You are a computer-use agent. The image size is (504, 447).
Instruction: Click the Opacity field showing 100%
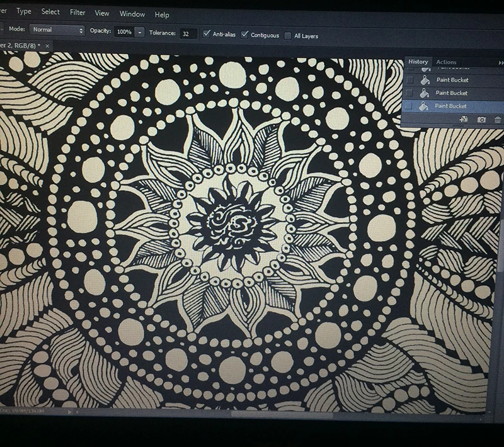tap(124, 31)
